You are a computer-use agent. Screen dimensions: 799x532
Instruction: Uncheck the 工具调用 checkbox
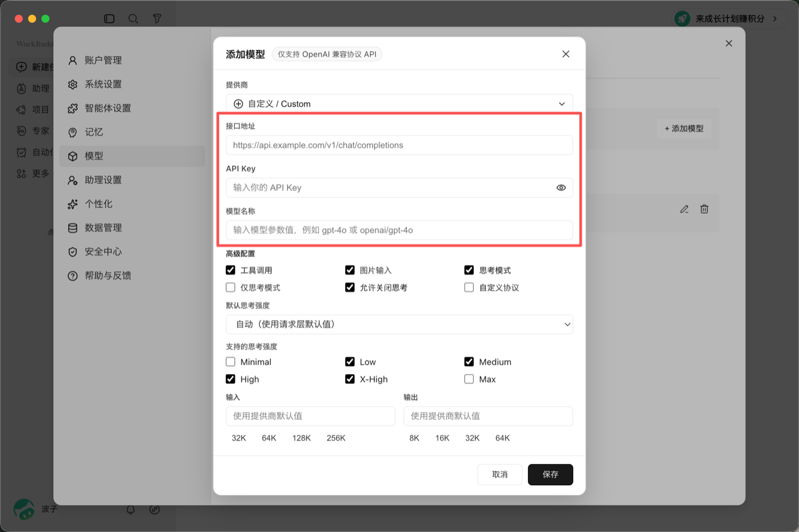(230, 270)
